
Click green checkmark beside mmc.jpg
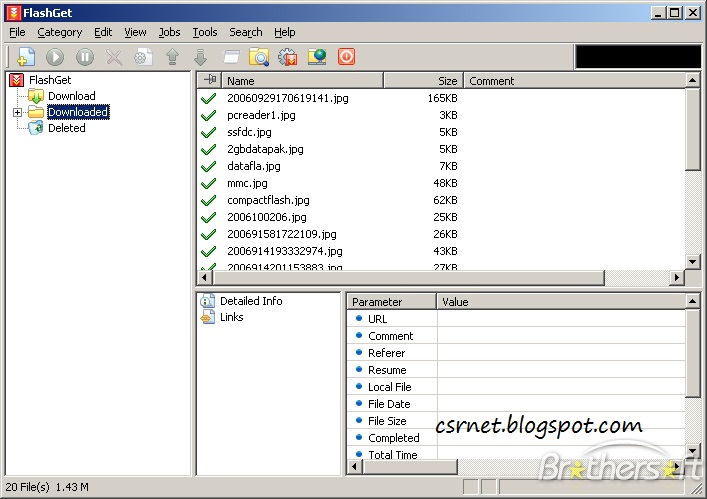(208, 183)
